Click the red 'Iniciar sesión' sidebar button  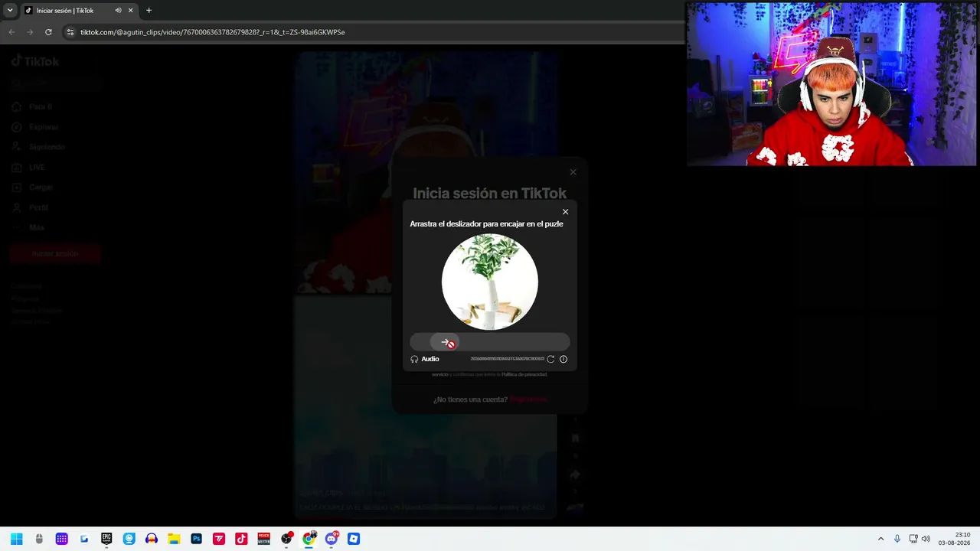pos(55,253)
